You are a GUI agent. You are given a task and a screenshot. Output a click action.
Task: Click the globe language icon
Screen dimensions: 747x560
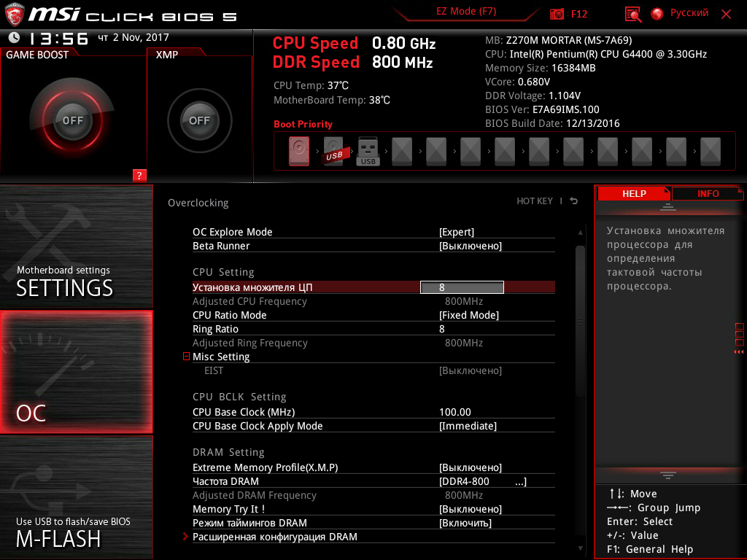(657, 14)
